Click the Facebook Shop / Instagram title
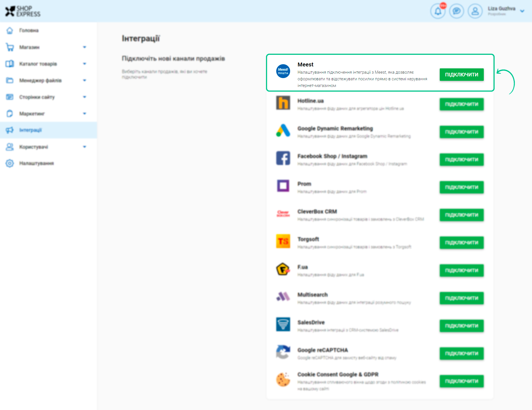The height and width of the screenshot is (410, 532). tap(332, 156)
